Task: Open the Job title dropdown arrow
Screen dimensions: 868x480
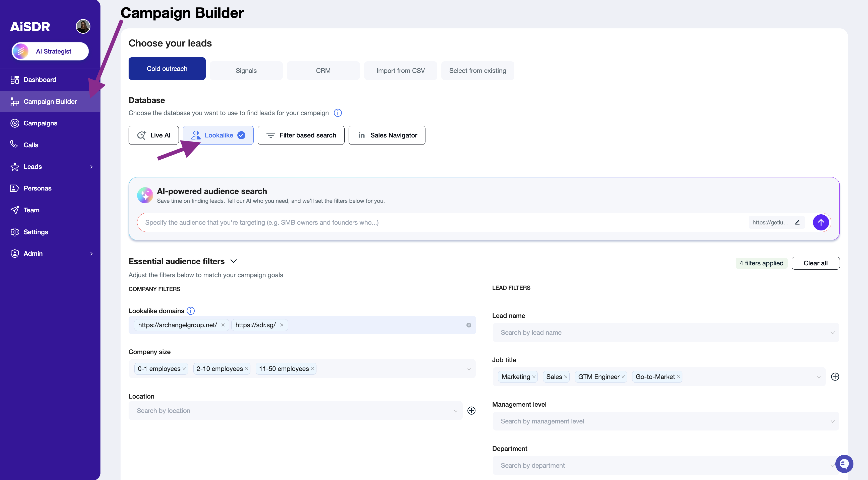Action: click(819, 377)
